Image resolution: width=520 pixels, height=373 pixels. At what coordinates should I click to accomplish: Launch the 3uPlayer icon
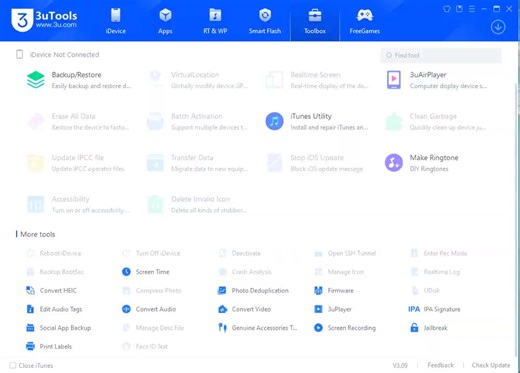click(318, 309)
